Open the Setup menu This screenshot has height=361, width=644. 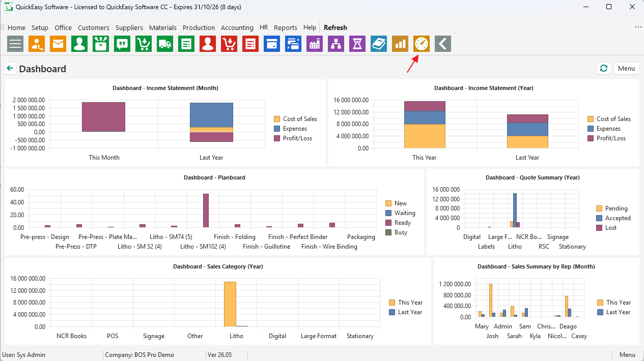(40, 27)
